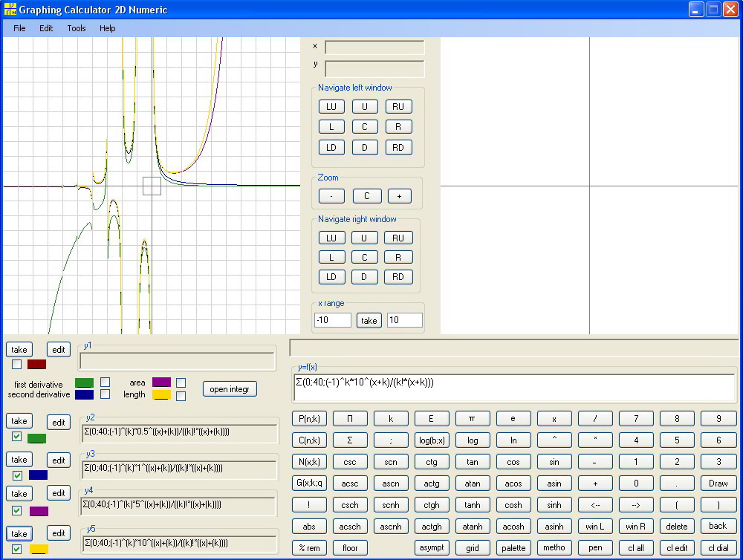743x560 pixels.
Task: Click the zoom in plus button
Action: pyautogui.click(x=400, y=196)
